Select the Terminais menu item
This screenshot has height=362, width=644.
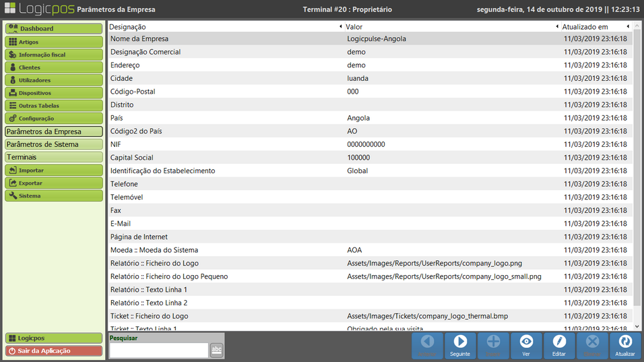pos(54,157)
